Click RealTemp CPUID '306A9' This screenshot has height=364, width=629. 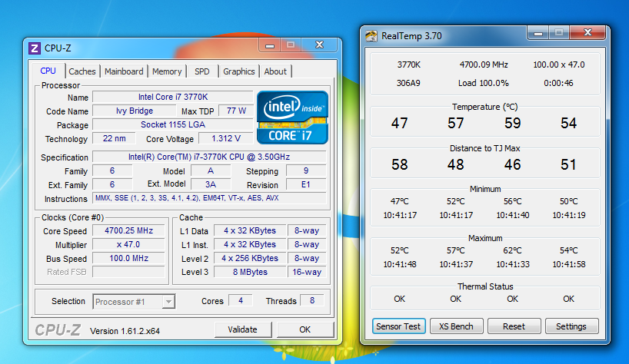click(x=408, y=83)
